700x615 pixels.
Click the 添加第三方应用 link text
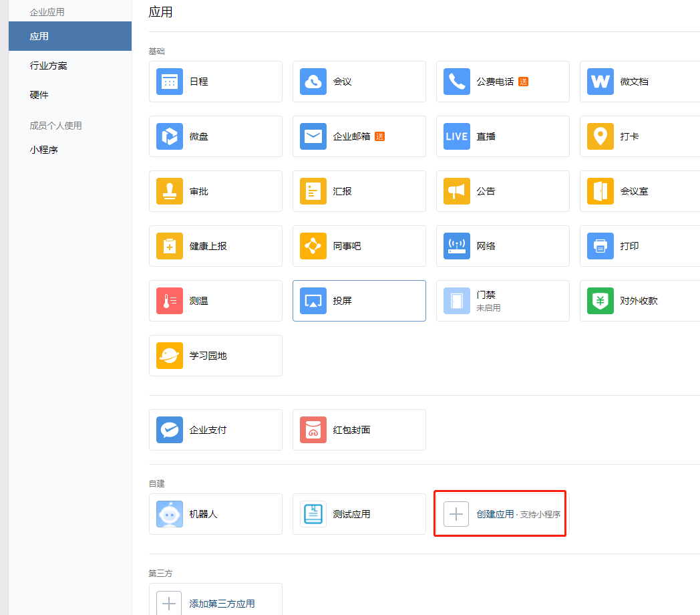click(222, 604)
